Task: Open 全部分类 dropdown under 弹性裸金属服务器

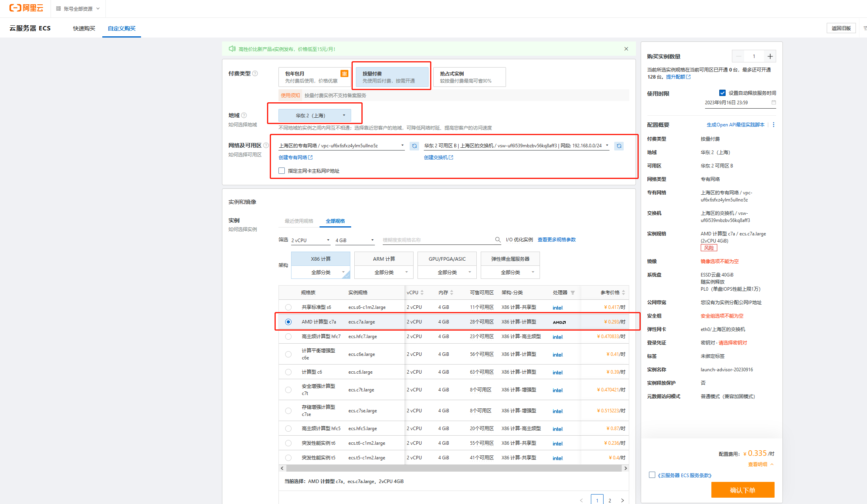Action: pos(510,272)
